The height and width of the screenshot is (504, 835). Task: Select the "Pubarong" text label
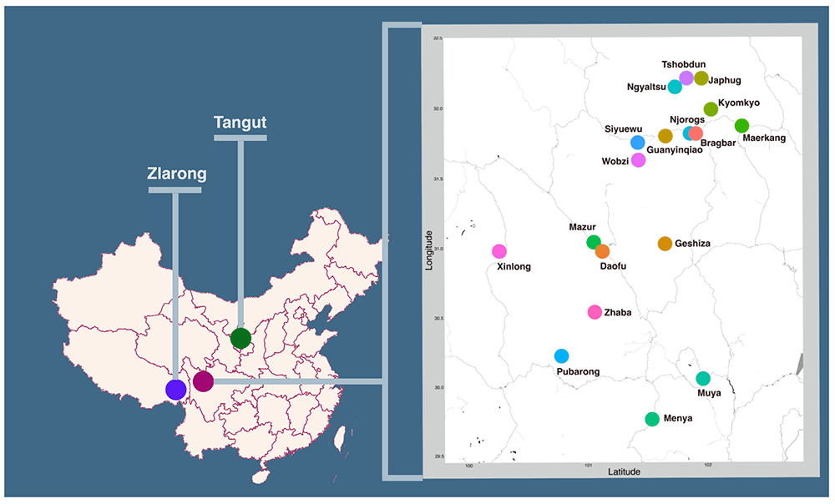pyautogui.click(x=578, y=372)
